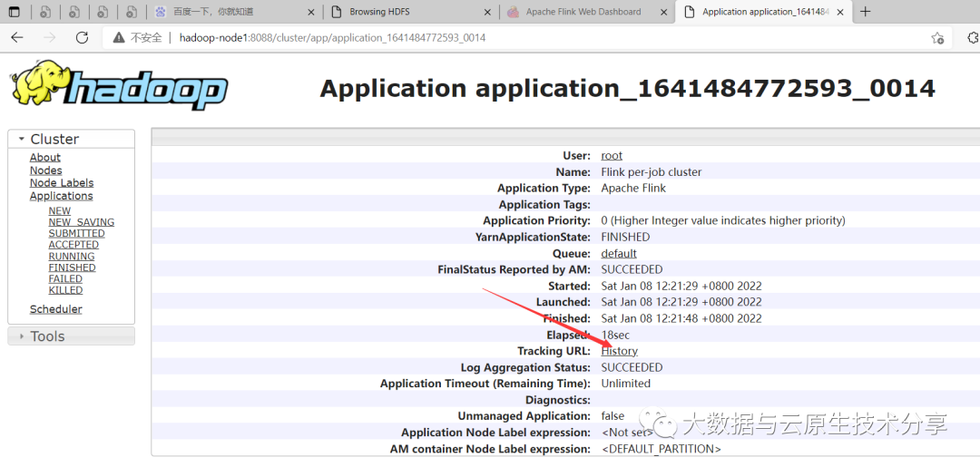Expand the Tools section
Screen dimensions: 980x467
[x=72, y=336]
